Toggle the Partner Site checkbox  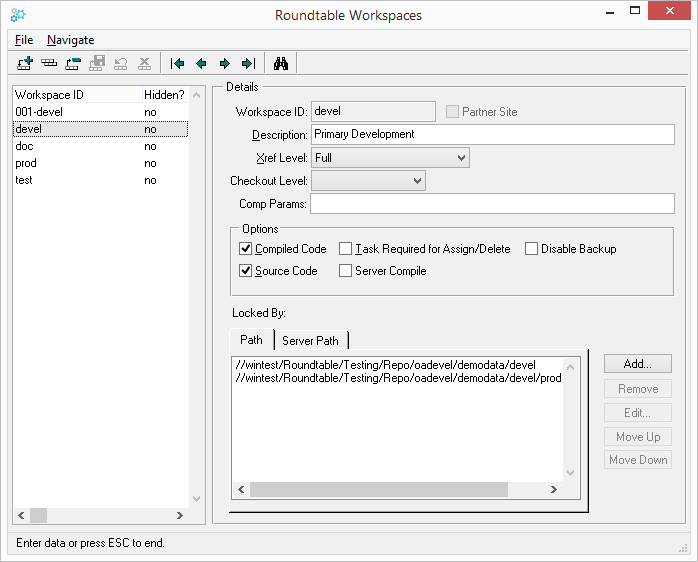452,111
